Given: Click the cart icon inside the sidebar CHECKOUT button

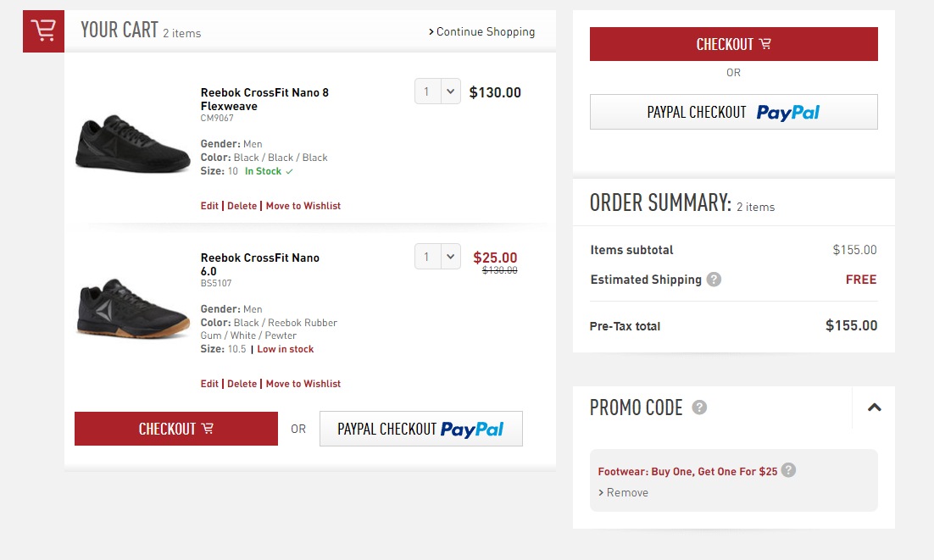Looking at the screenshot, I should click(x=765, y=43).
